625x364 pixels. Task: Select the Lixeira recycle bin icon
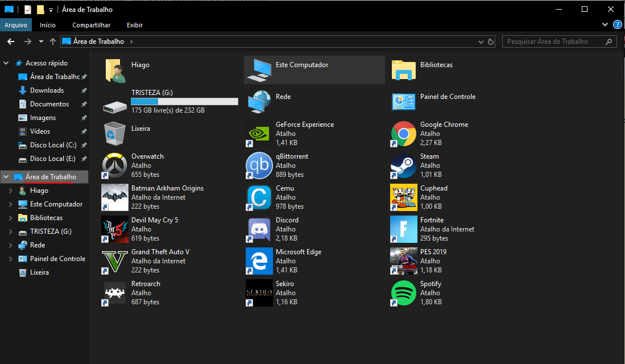tap(115, 134)
